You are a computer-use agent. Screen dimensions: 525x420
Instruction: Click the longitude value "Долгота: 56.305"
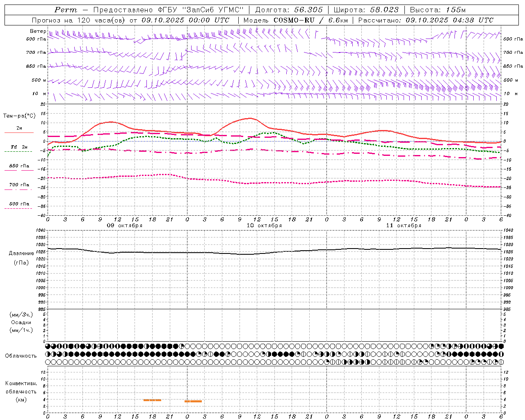point(289,10)
